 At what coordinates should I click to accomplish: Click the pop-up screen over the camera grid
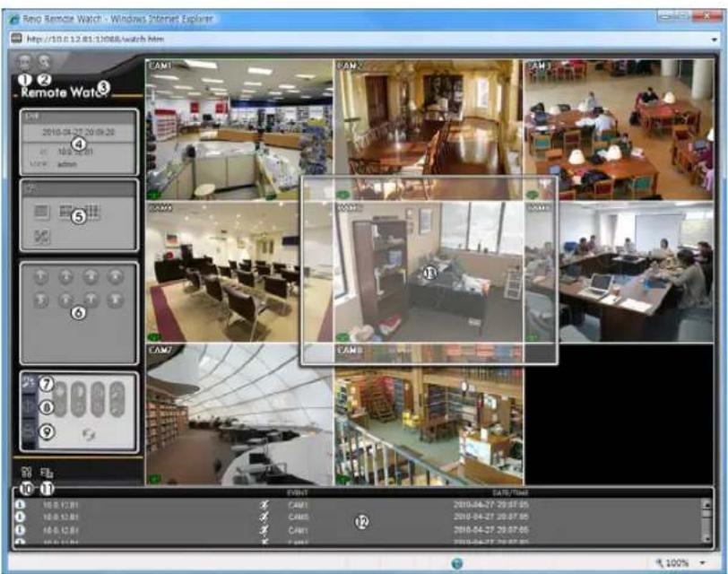[x=429, y=270]
